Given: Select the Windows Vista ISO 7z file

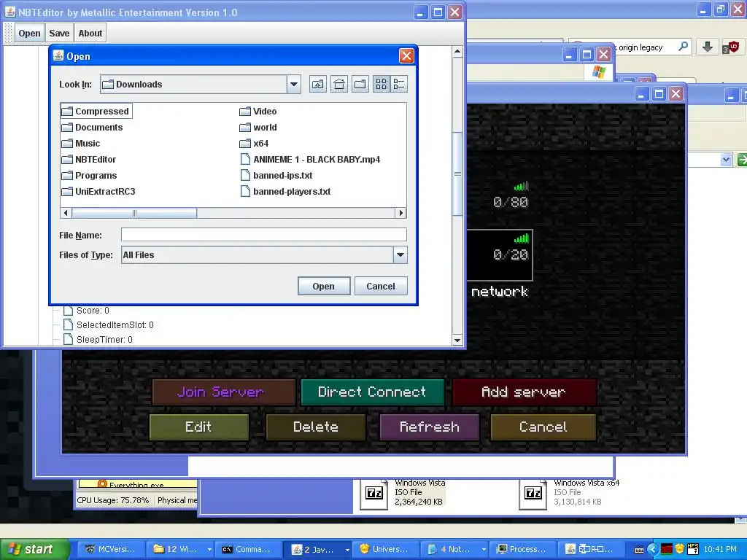Looking at the screenshot, I should 403,492.
